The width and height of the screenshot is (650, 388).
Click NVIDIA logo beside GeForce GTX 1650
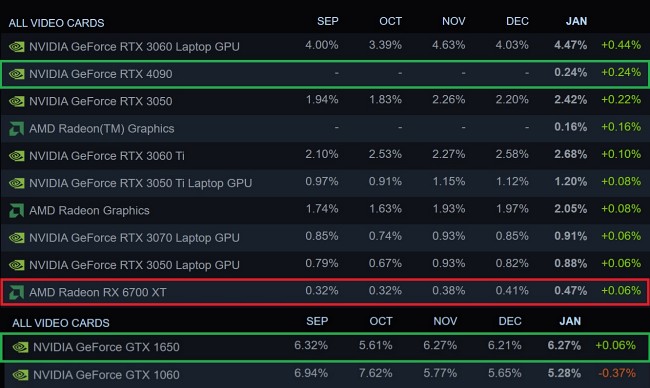point(20,347)
